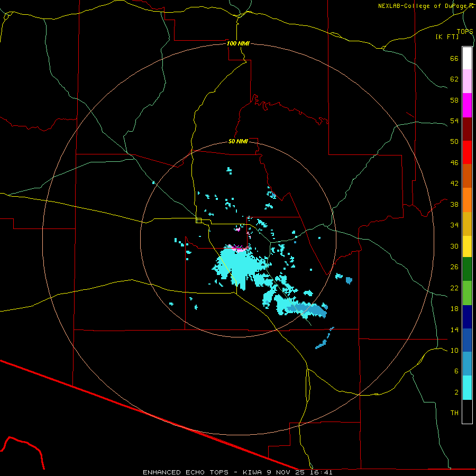Click the bright red legend swatch
The height and width of the screenshot is (476, 476).
pyautogui.click(x=467, y=152)
